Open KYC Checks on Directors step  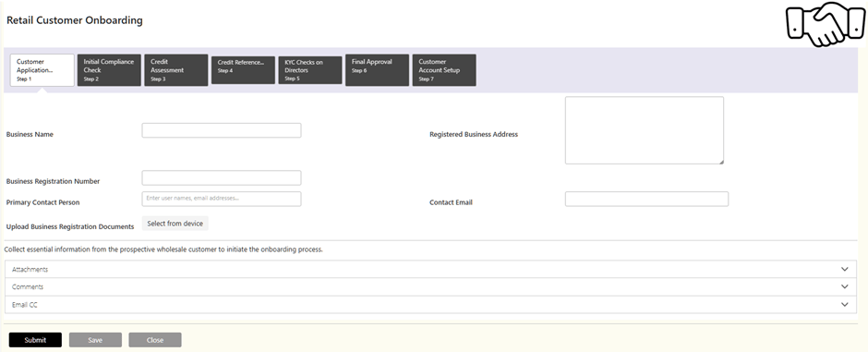click(x=310, y=70)
